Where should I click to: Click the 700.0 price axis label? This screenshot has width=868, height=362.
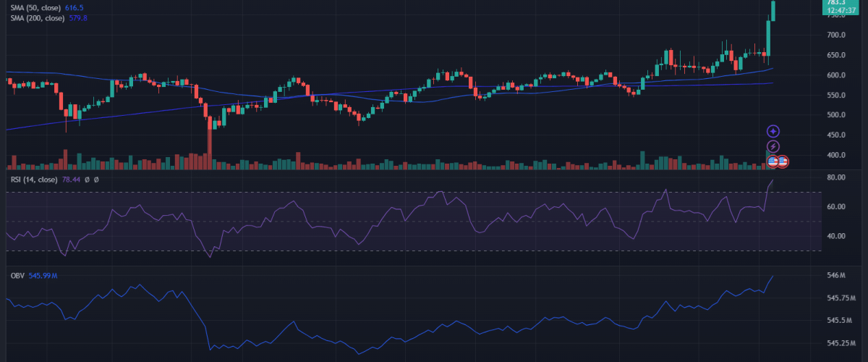836,35
